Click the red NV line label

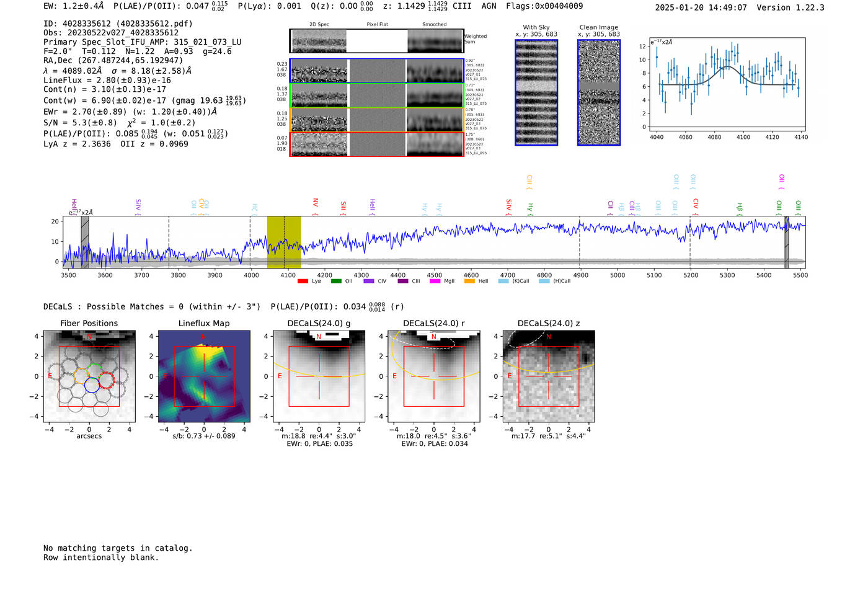click(316, 207)
